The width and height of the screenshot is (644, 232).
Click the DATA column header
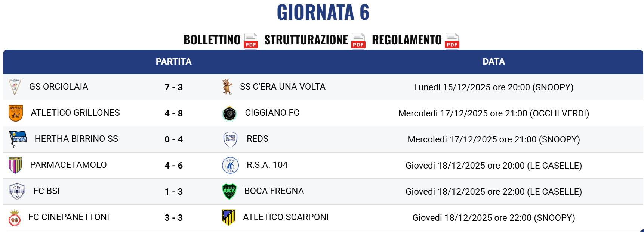click(493, 62)
